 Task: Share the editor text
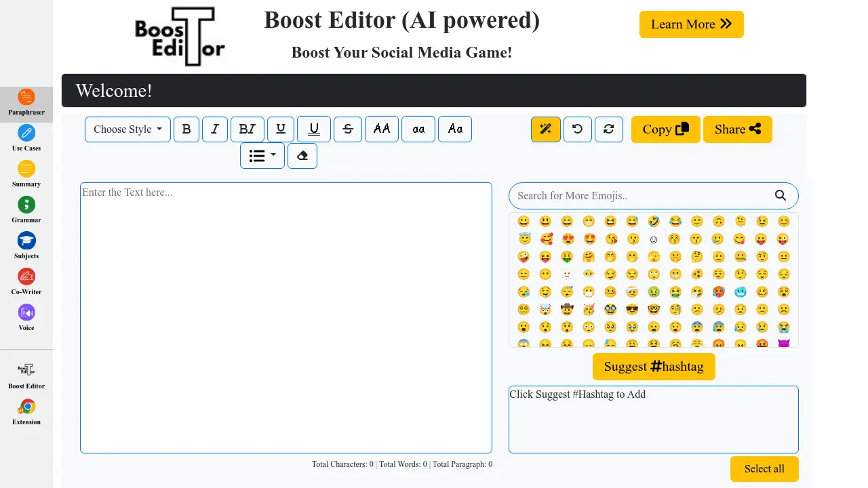[738, 129]
